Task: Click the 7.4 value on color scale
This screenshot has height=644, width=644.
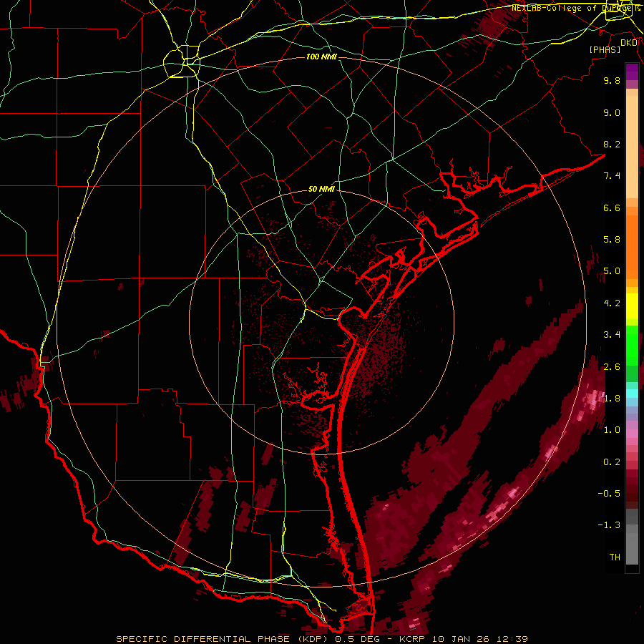Action: [612, 176]
